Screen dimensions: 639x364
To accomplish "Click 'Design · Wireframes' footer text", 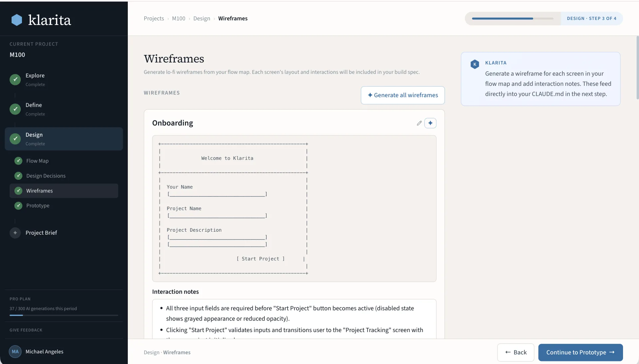I will click(x=167, y=352).
